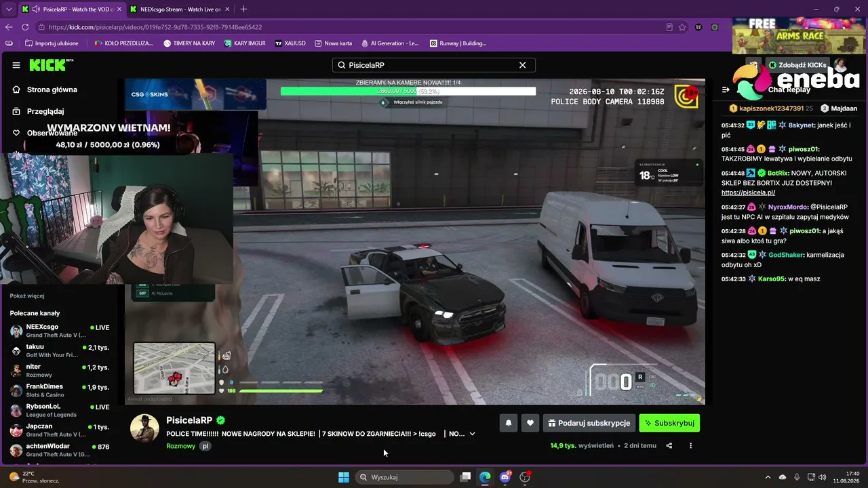Open the Japczan recommended channel

pyautogui.click(x=60, y=430)
